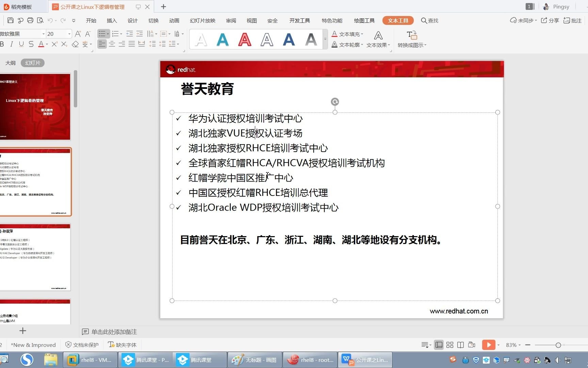
Task: Toggle italic formatting
Action: [12, 44]
